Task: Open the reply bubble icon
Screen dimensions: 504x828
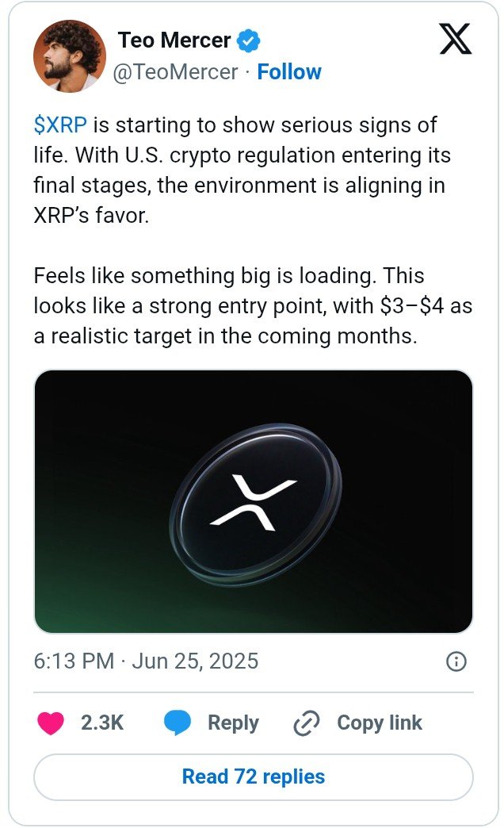Action: pyautogui.click(x=176, y=723)
